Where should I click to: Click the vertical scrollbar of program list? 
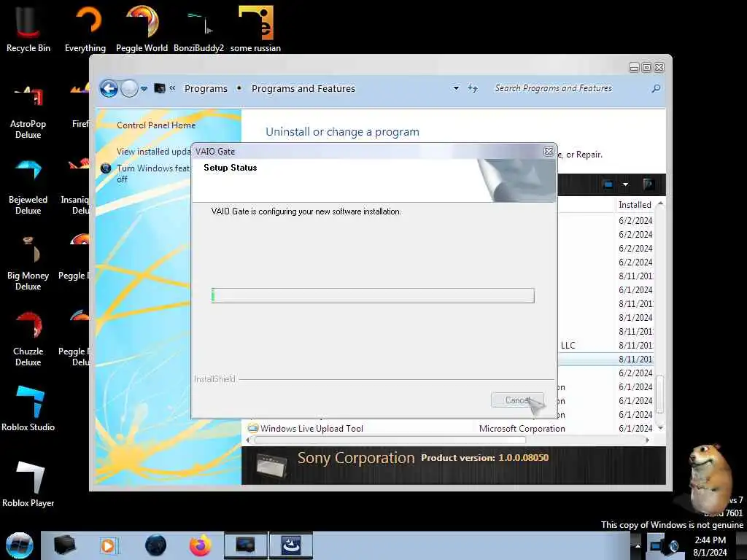click(660, 393)
